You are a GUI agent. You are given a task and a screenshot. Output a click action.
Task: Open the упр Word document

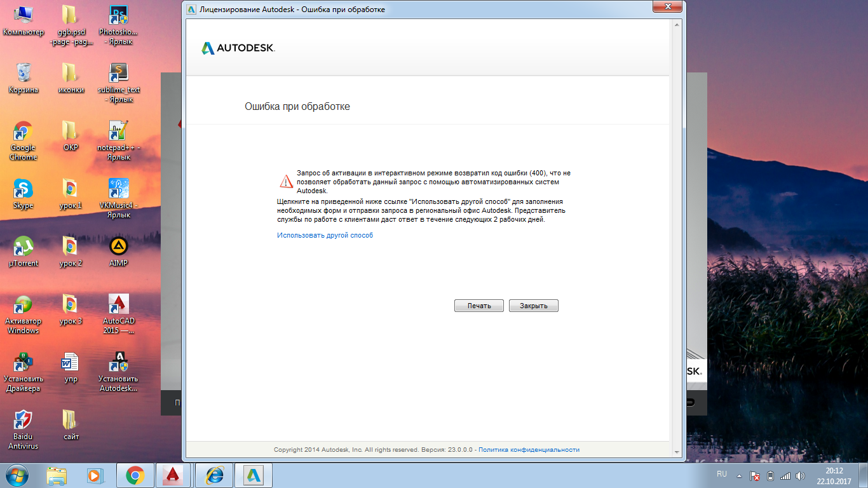tap(71, 367)
